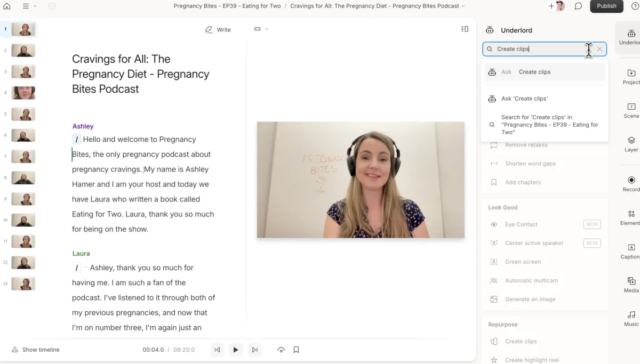This screenshot has height=364, width=640.
Task: Select scene thumbnail 1
Action: pyautogui.click(x=23, y=29)
